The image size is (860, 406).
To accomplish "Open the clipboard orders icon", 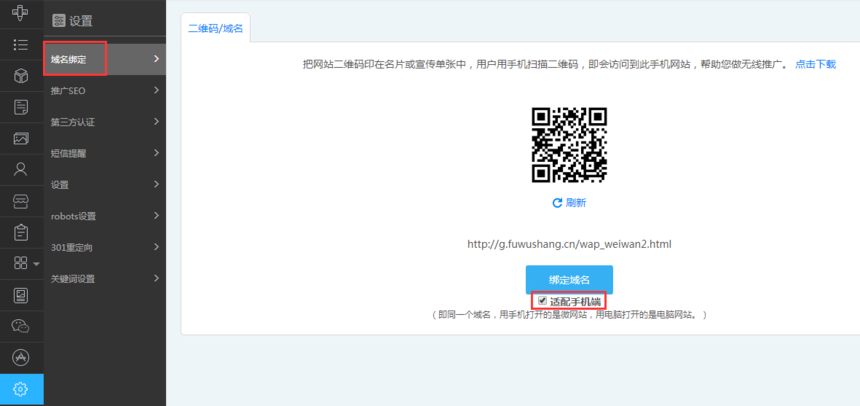I will pyautogui.click(x=21, y=232).
